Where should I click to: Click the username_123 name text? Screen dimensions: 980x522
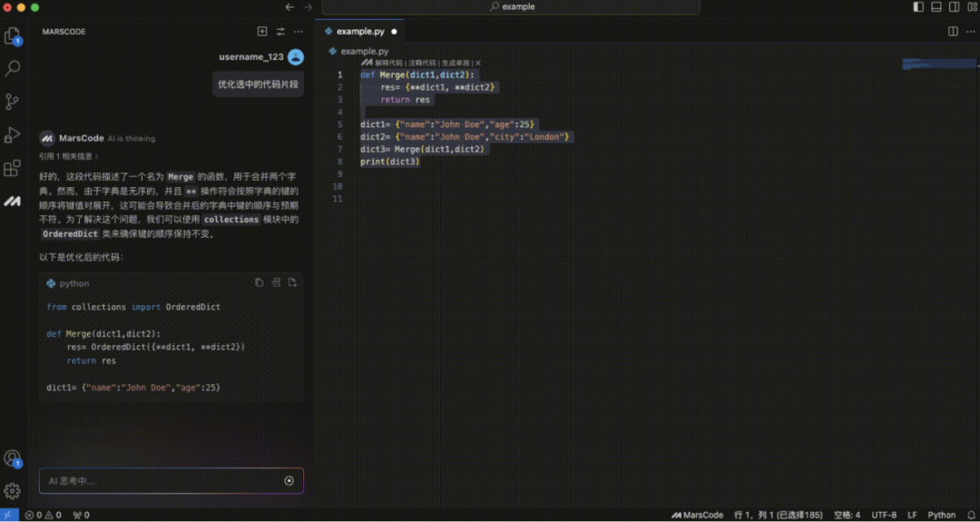[251, 57]
